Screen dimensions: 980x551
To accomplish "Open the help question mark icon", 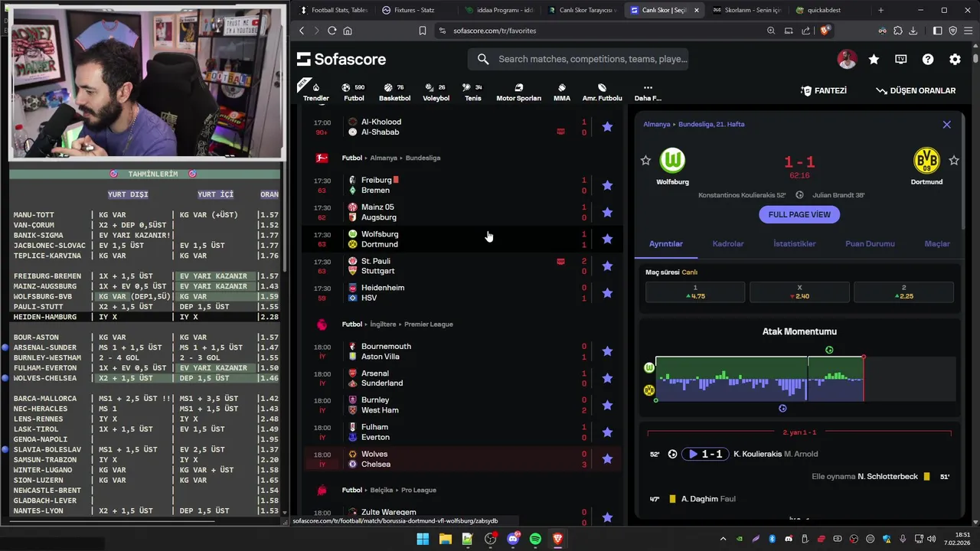I will coord(928,59).
